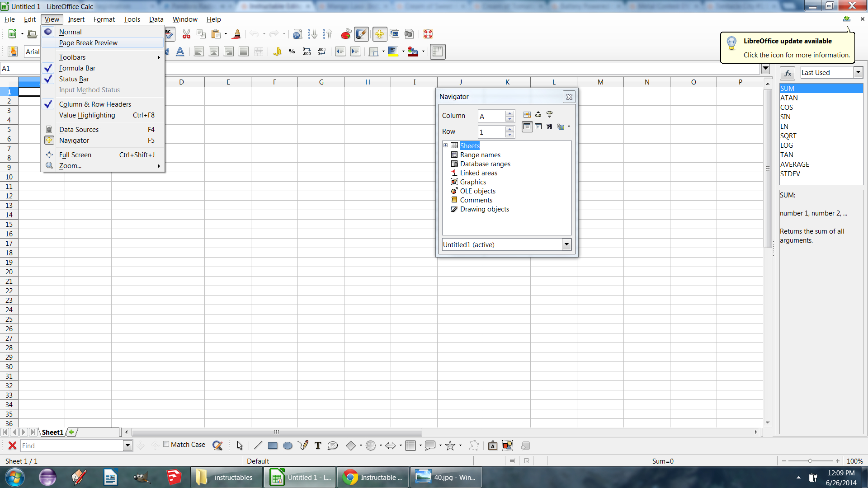This screenshot has height=488, width=868.
Task: Toggle the Navigator's Toggle view icon
Action: (x=538, y=127)
